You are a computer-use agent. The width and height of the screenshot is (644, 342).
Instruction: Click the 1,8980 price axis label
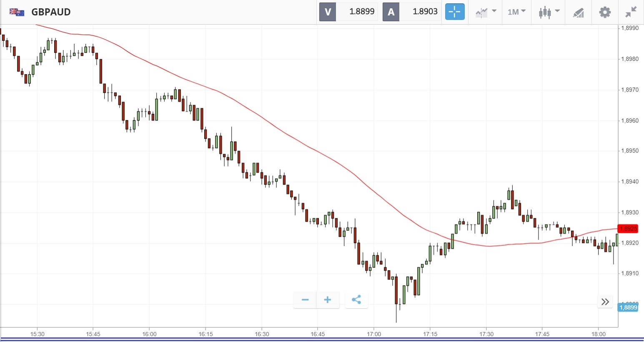coord(630,59)
